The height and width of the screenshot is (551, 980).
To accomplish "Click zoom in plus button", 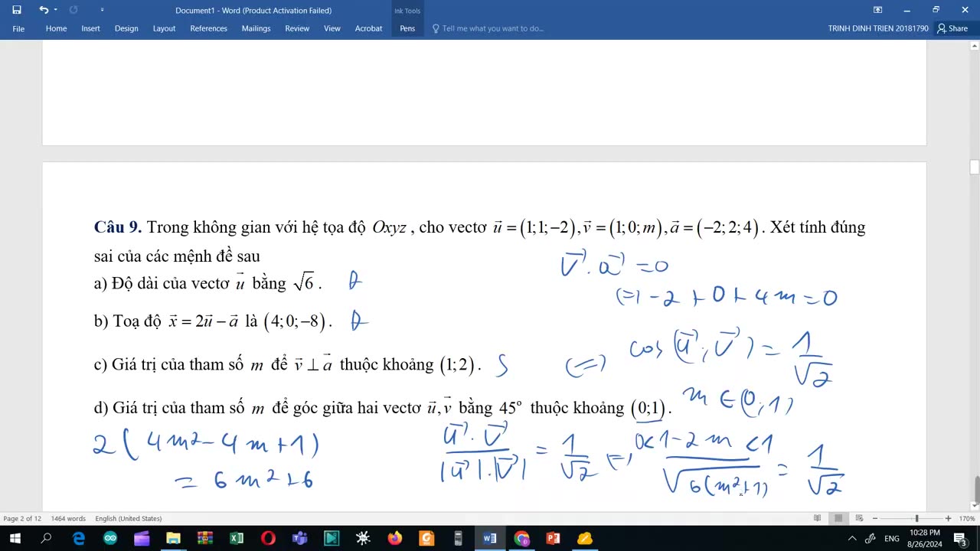I will (x=948, y=519).
